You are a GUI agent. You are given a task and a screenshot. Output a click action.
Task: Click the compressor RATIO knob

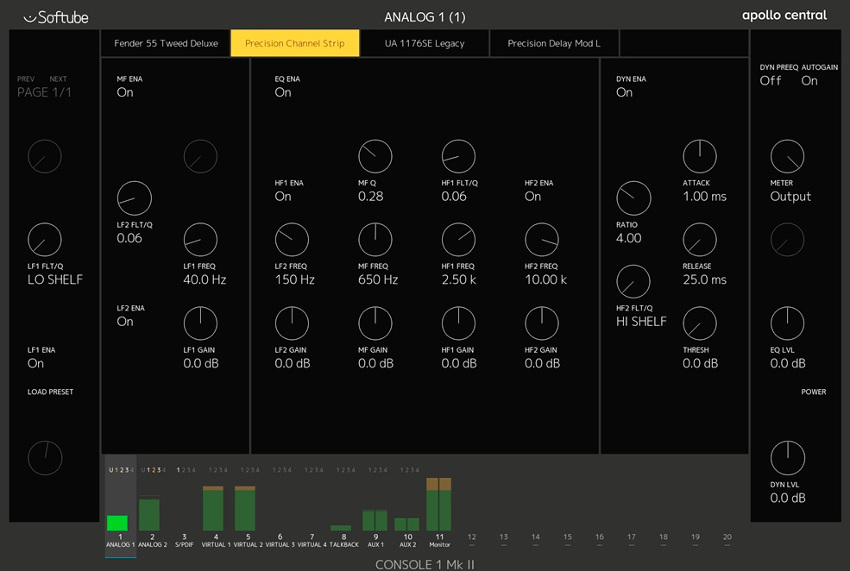[x=633, y=198]
